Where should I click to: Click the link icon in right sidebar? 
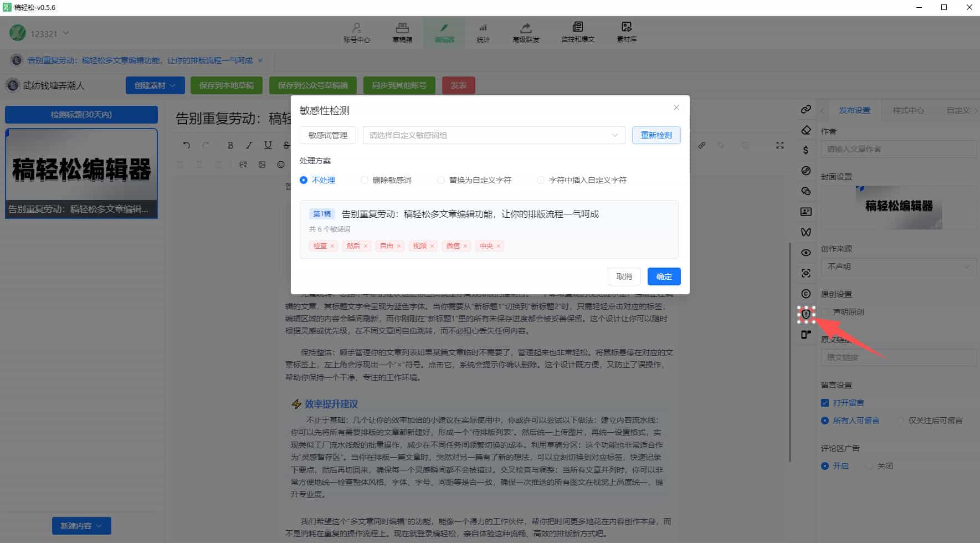point(805,109)
